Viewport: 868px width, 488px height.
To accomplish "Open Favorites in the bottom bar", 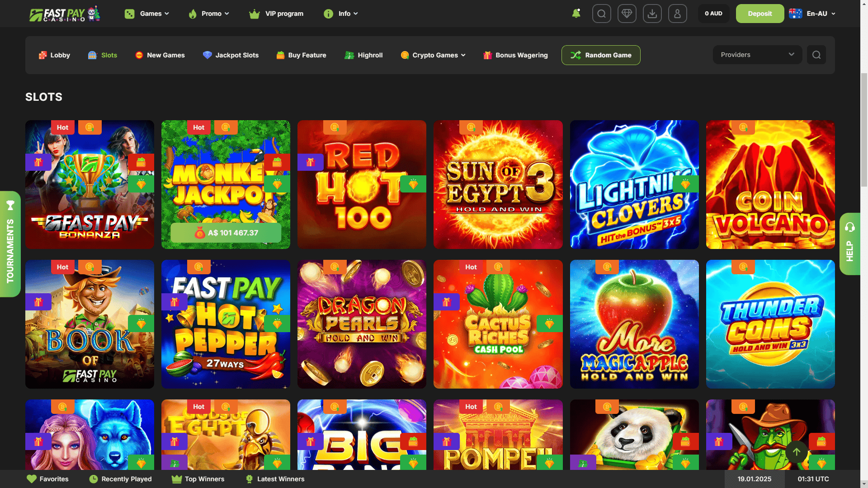I will [x=47, y=479].
